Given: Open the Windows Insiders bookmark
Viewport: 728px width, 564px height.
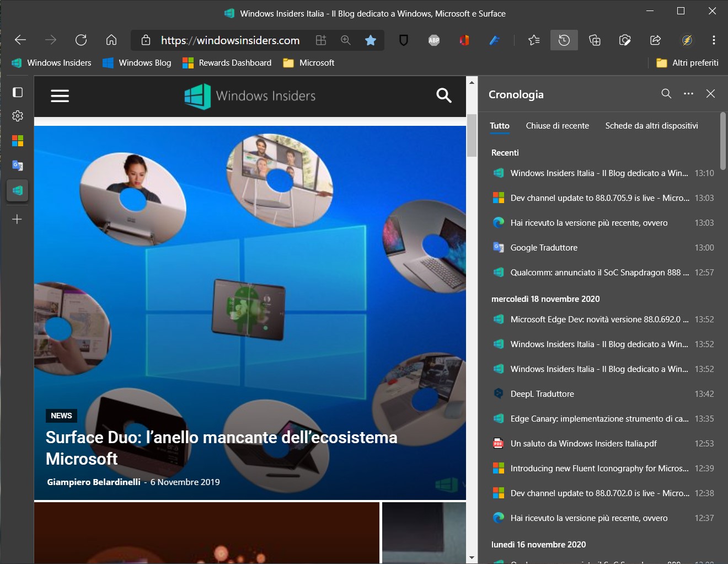Looking at the screenshot, I should 51,63.
